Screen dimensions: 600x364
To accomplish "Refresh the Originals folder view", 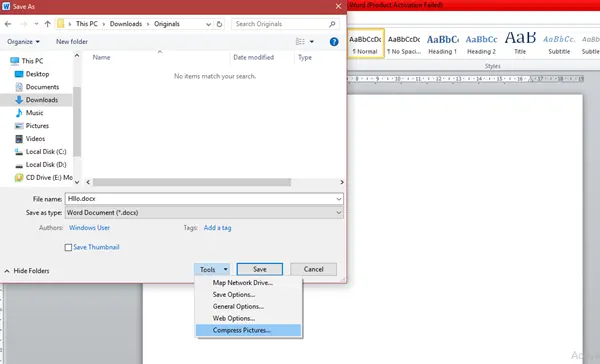I will (219, 24).
